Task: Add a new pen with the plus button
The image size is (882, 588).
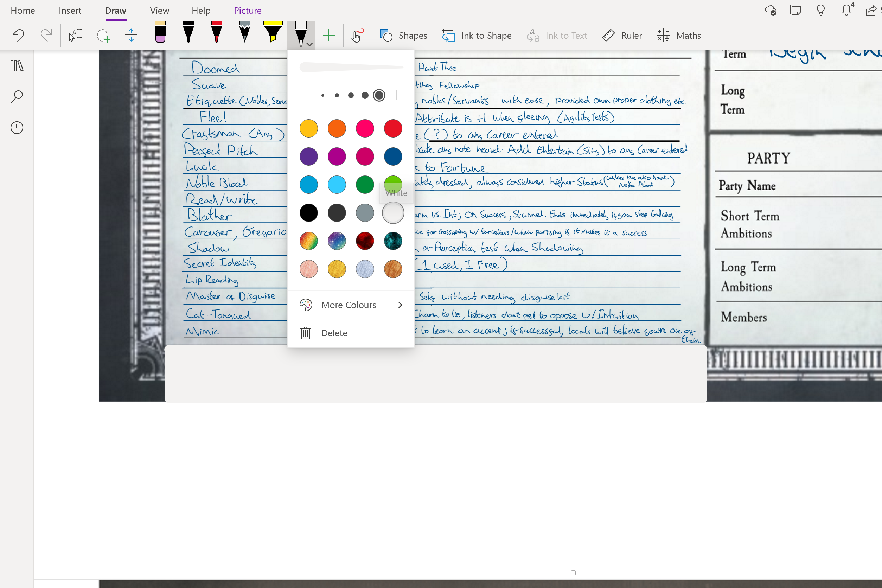Action: (x=329, y=35)
